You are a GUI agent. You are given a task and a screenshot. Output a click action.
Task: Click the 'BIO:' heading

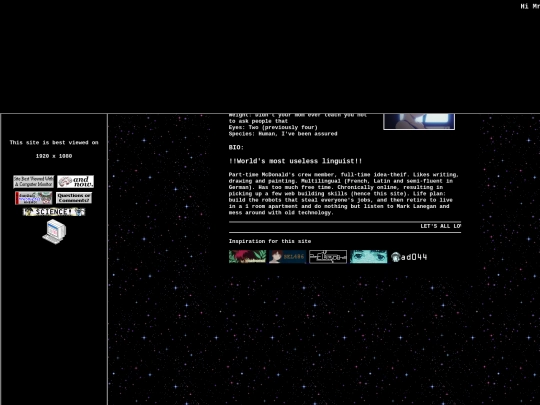236,147
